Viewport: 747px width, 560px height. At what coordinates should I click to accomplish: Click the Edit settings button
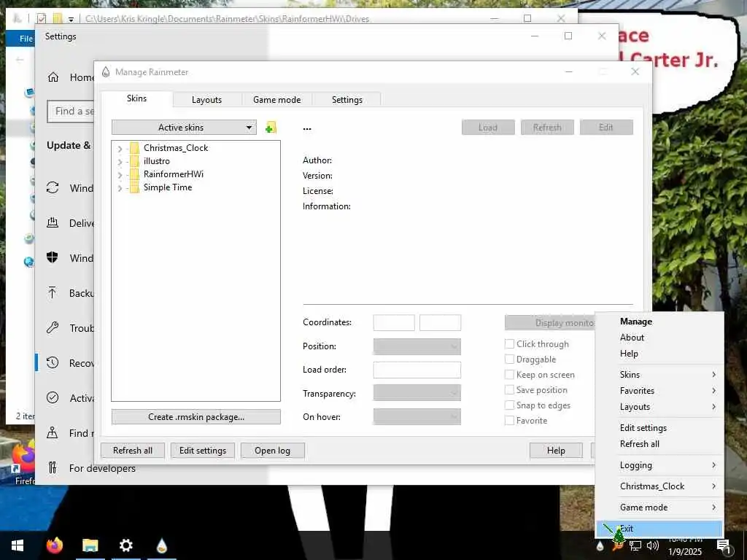(203, 451)
